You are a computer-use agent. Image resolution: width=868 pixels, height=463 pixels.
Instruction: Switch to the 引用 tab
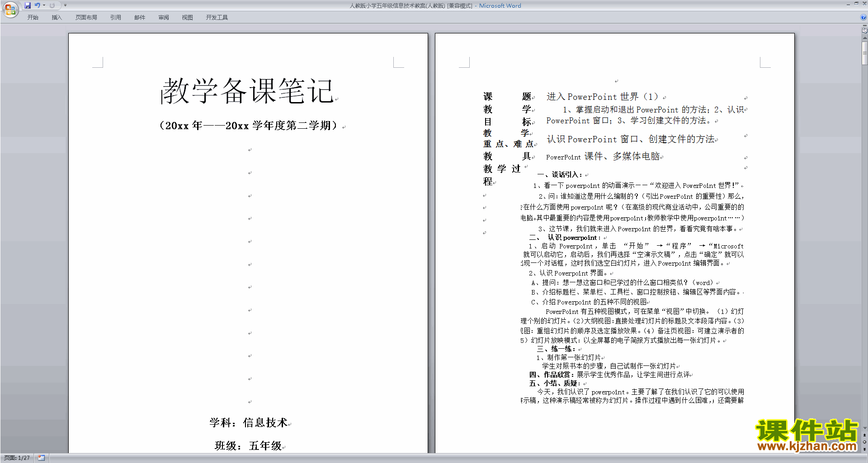pyautogui.click(x=115, y=18)
